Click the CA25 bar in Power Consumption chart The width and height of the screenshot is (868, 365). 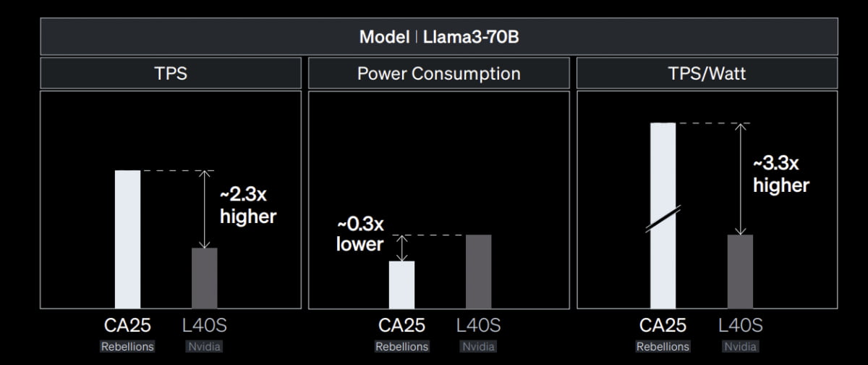[401, 285]
